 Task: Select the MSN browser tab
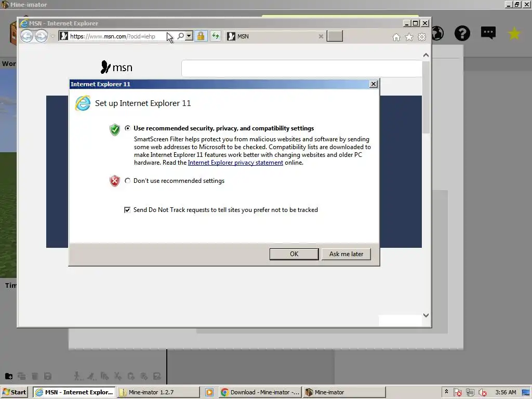pyautogui.click(x=274, y=36)
